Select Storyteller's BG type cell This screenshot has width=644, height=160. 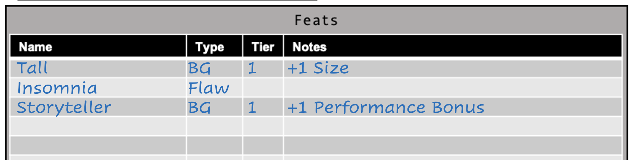point(215,107)
